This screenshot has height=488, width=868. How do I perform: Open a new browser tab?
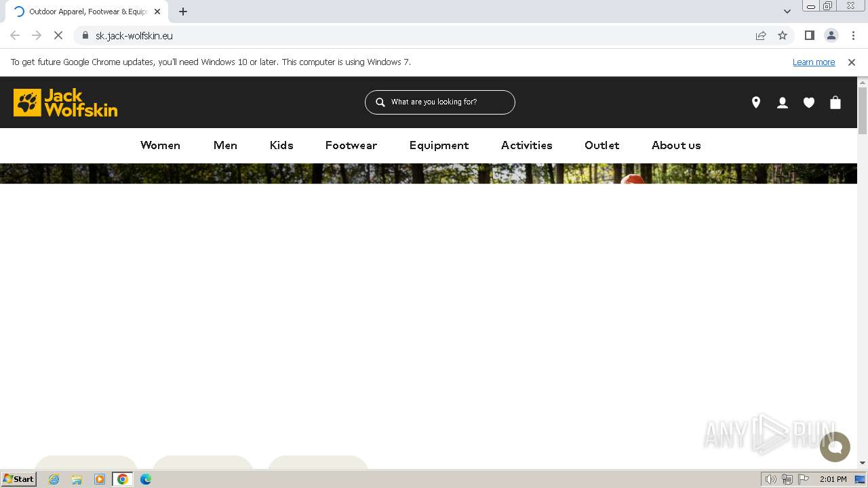click(182, 12)
